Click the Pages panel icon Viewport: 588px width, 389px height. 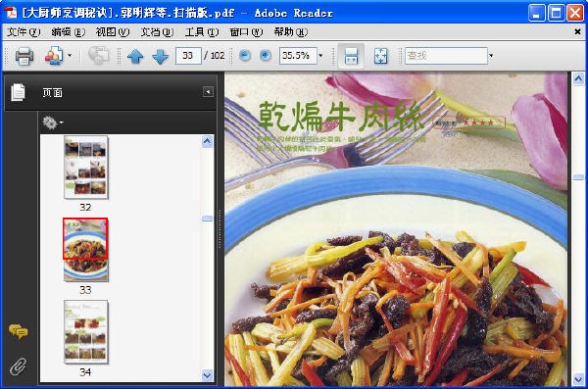click(18, 92)
